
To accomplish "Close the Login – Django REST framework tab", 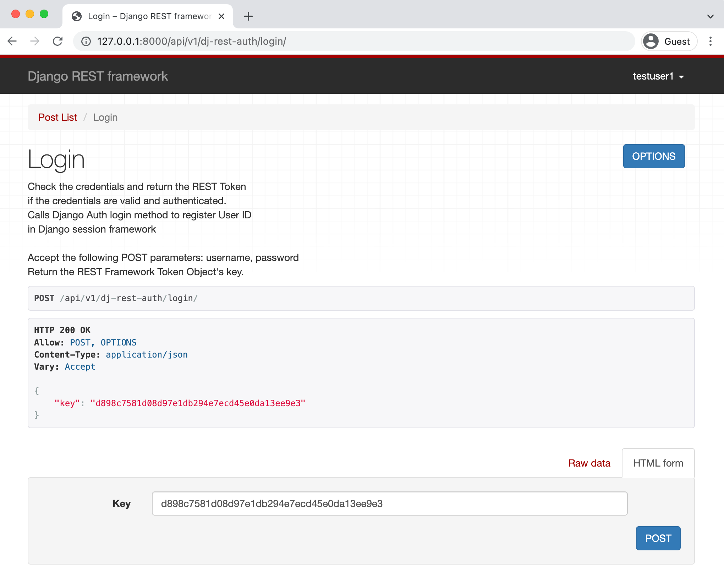I will click(221, 16).
